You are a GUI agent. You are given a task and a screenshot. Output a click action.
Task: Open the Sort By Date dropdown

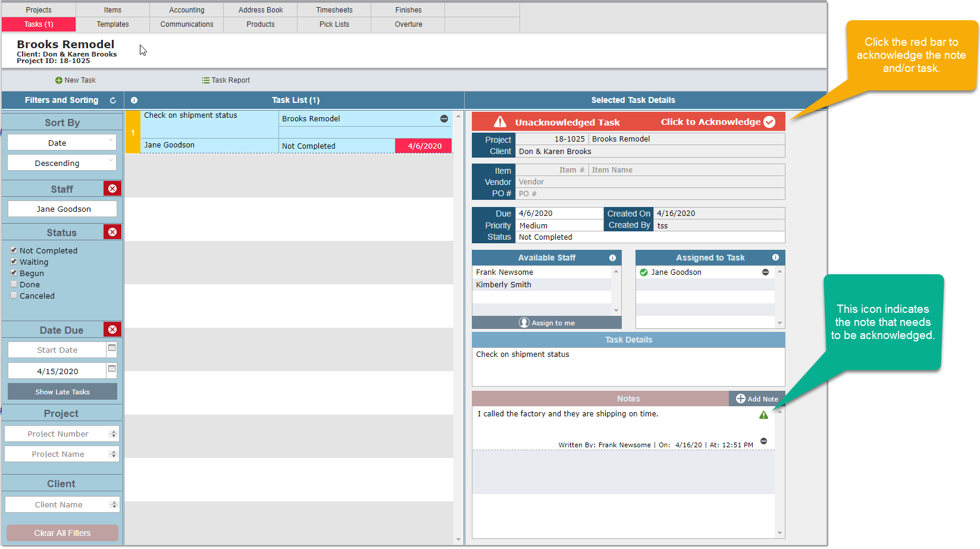[62, 143]
